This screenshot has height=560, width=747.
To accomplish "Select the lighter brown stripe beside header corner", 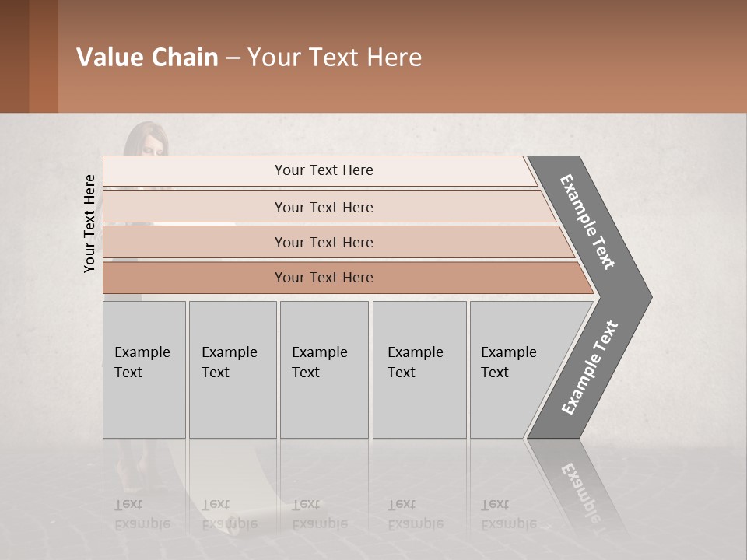I will click(x=44, y=56).
